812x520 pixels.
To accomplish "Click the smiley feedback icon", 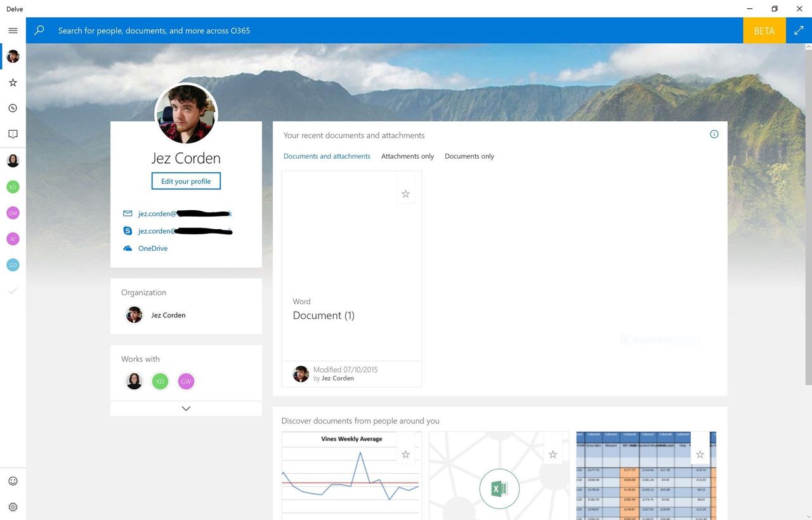I will pos(13,481).
